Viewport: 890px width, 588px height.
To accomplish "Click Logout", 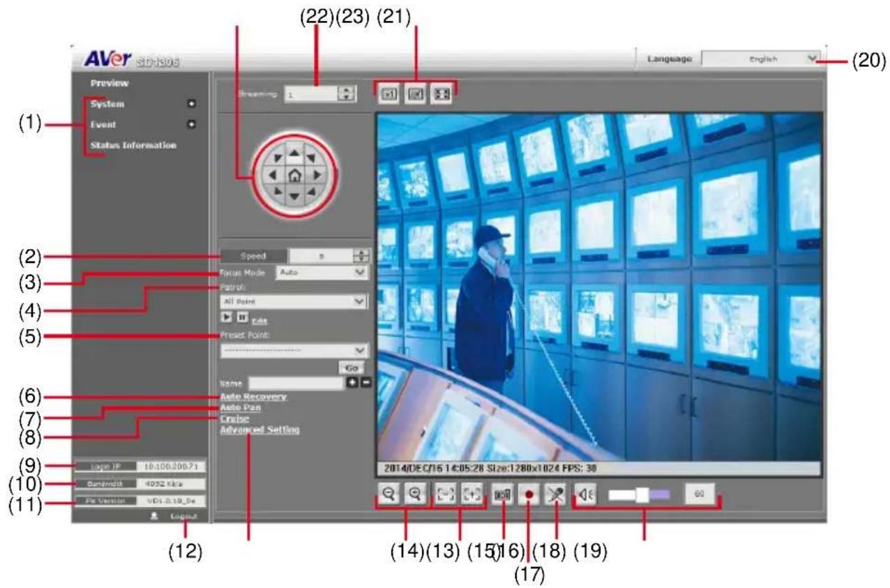I will pyautogui.click(x=183, y=517).
